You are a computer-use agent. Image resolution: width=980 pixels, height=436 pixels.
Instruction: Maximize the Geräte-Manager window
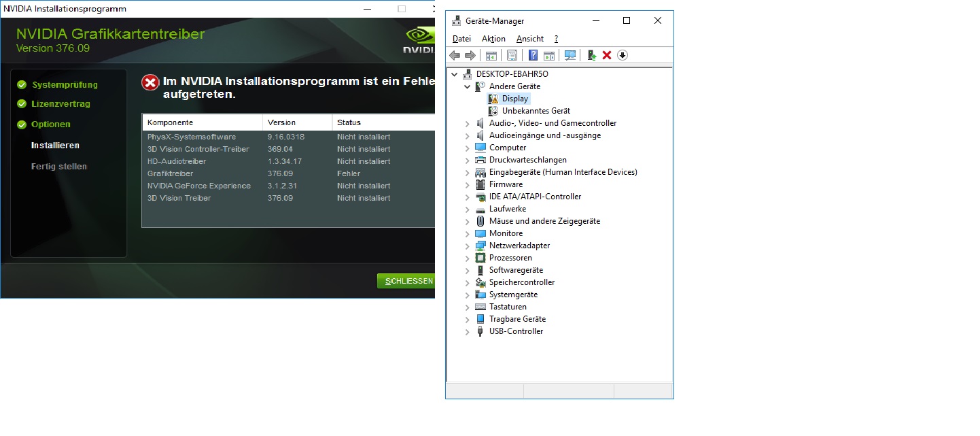627,21
